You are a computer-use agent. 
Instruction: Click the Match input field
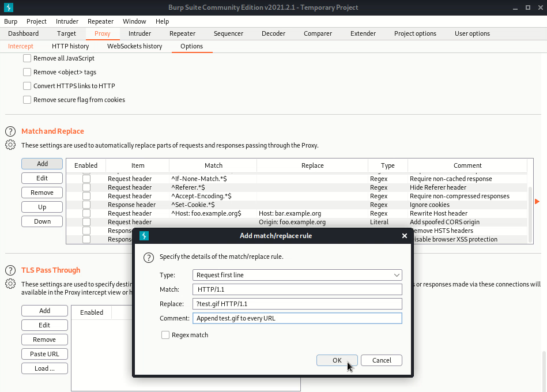[x=297, y=289]
